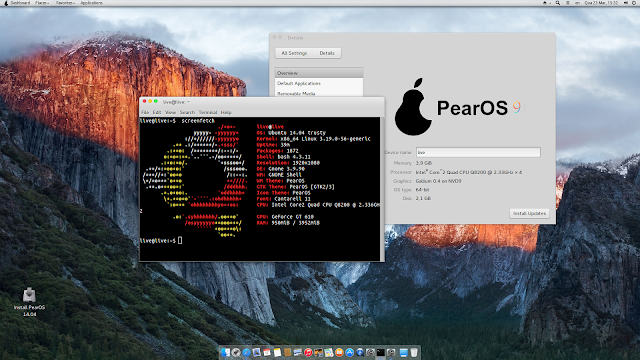Image resolution: width=640 pixels, height=360 pixels.
Task: Open the clock date in top panel
Action: click(x=601, y=3)
